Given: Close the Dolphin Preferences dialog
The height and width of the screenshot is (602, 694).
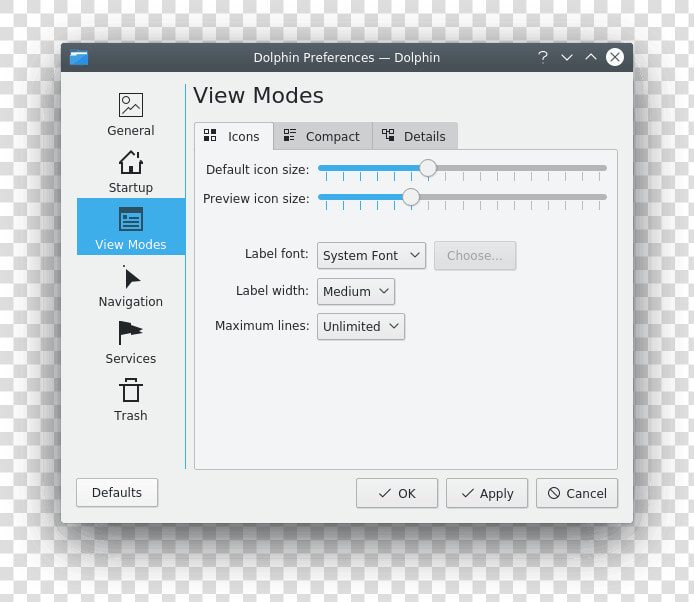Looking at the screenshot, I should (x=615, y=57).
